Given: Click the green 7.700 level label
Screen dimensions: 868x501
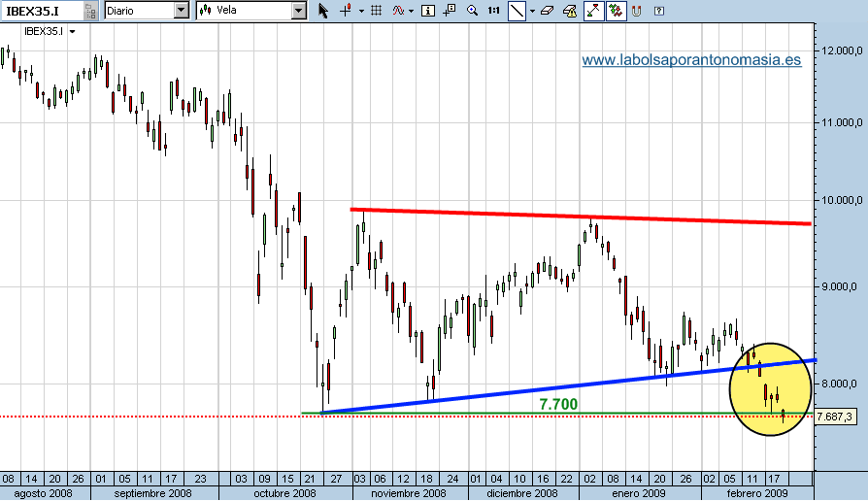Looking at the screenshot, I should [x=558, y=404].
